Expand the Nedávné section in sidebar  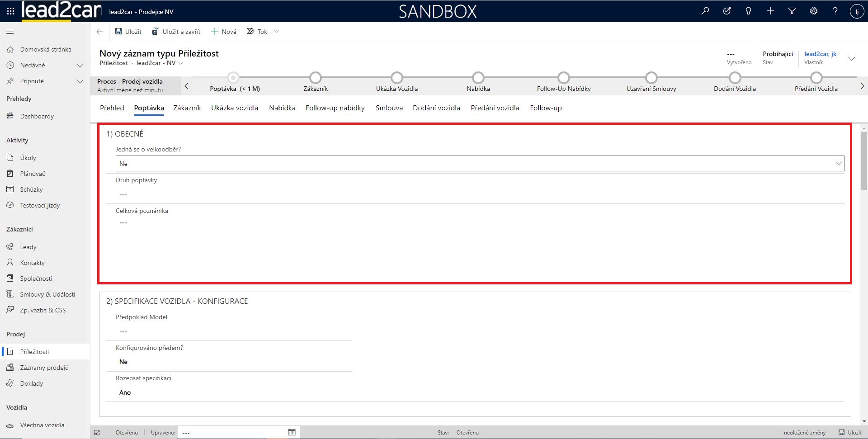coord(80,65)
